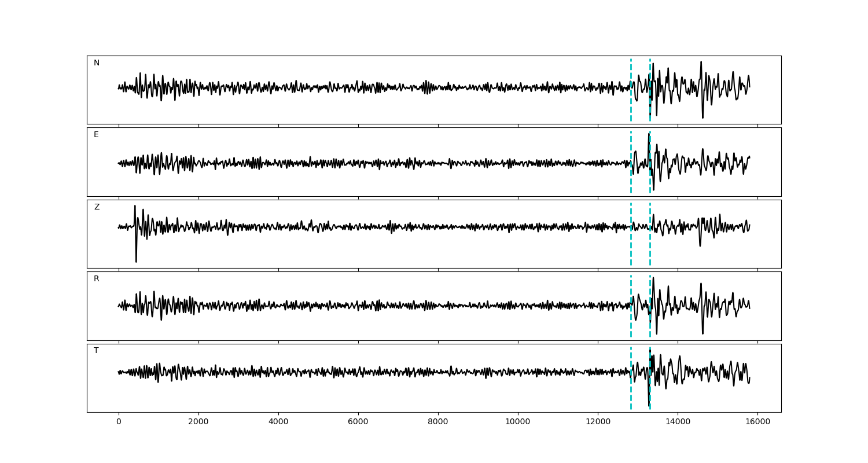The image size is (868, 463).
Task: Click the 6000 x-axis tick label
Action: pyautogui.click(x=358, y=422)
